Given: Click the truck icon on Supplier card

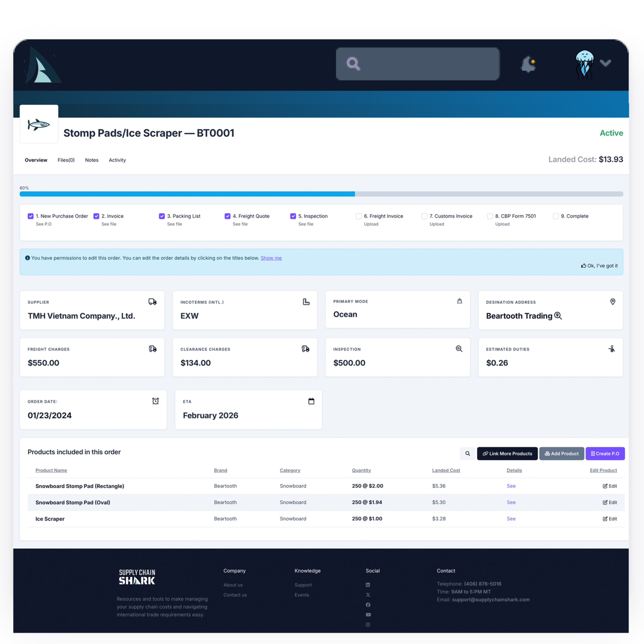Looking at the screenshot, I should click(152, 302).
